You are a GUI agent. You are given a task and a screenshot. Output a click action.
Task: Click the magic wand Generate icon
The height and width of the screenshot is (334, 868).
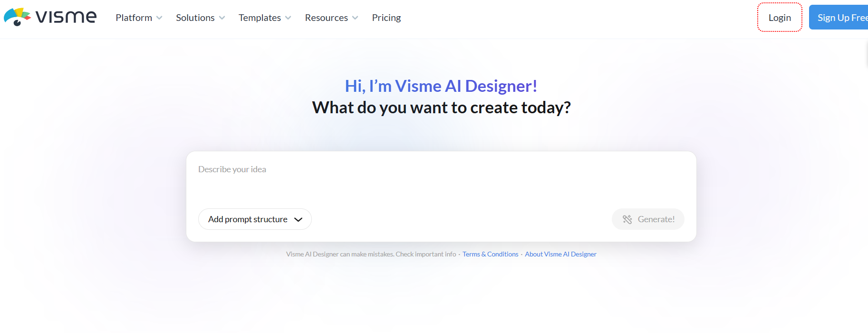[627, 219]
